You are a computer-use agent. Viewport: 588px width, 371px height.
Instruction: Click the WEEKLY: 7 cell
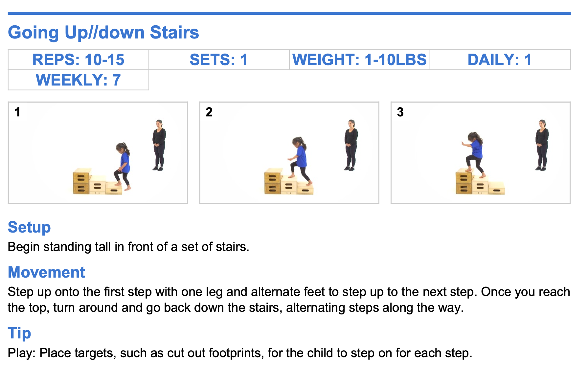(x=78, y=80)
